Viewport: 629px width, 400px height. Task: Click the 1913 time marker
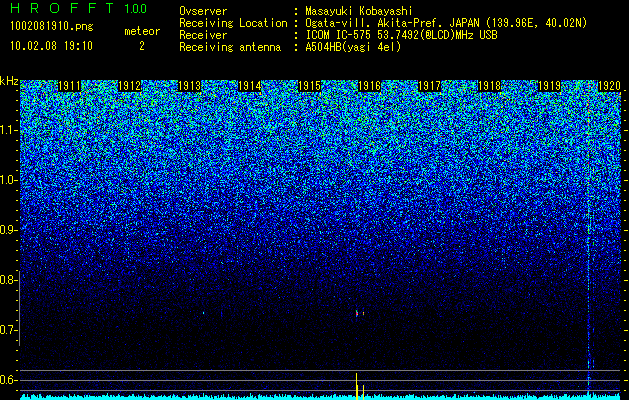pyautogui.click(x=189, y=86)
